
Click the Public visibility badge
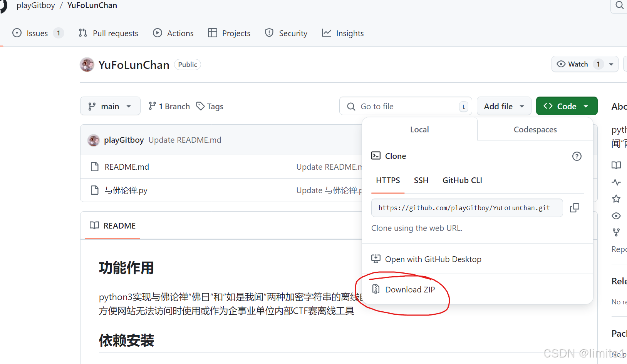(188, 64)
